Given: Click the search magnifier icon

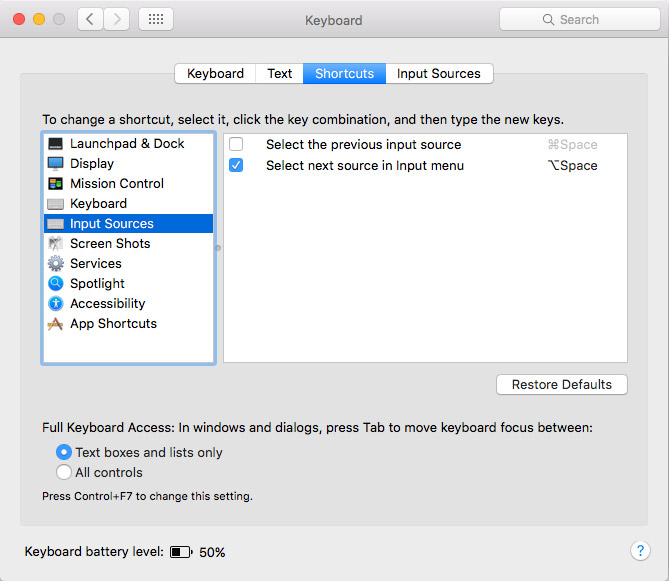Looking at the screenshot, I should (548, 20).
